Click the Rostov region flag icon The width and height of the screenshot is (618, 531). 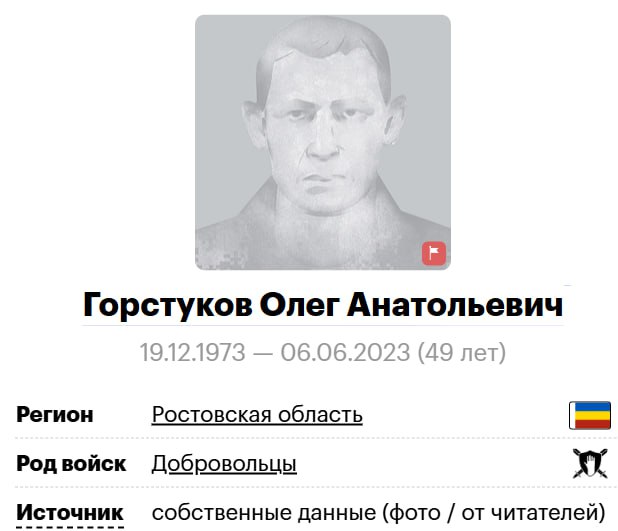(x=590, y=415)
